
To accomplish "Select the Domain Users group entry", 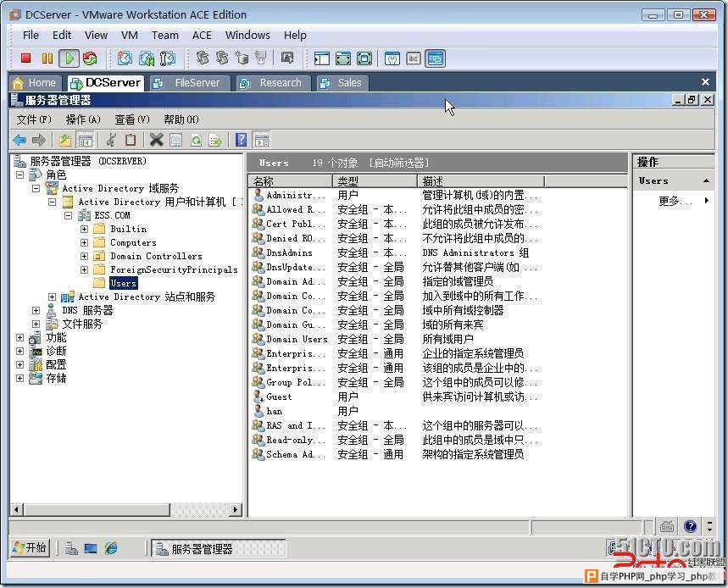I will [297, 339].
